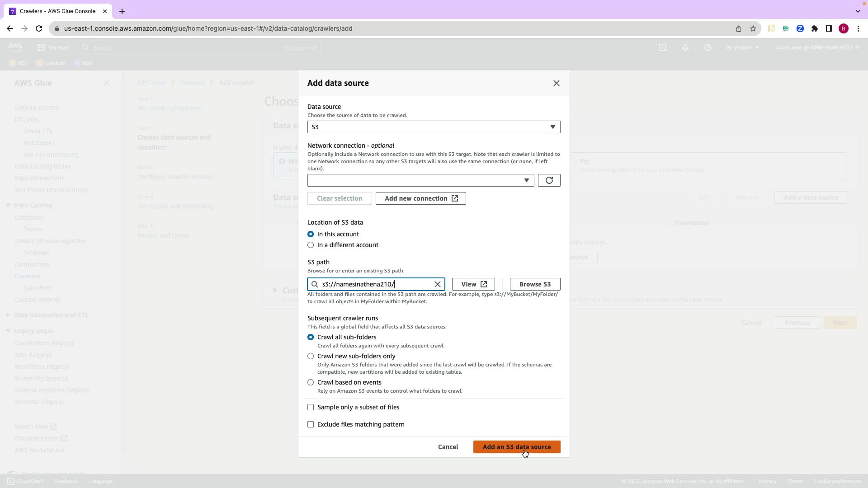Viewport: 868px width, 488px height.
Task: Go back with browser back arrow
Action: click(10, 28)
